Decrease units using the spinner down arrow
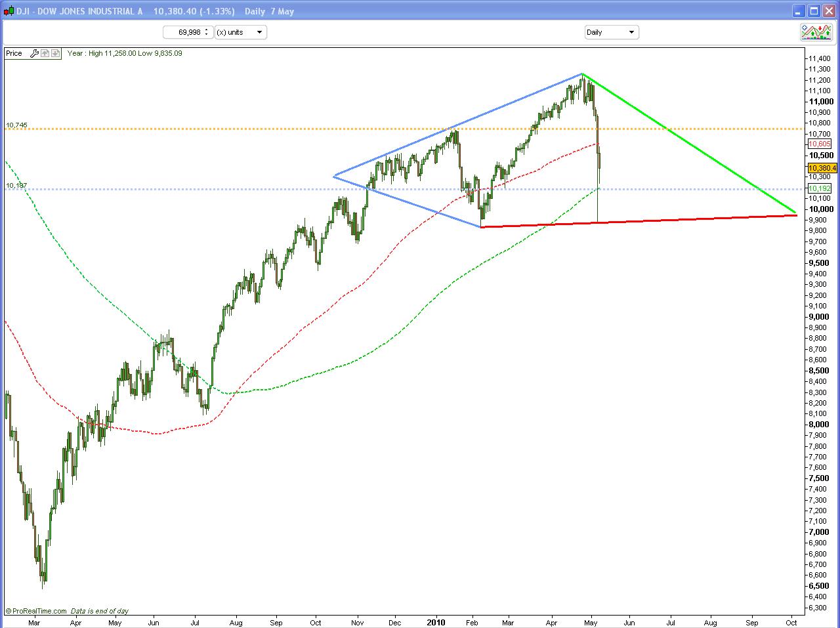 coord(207,34)
